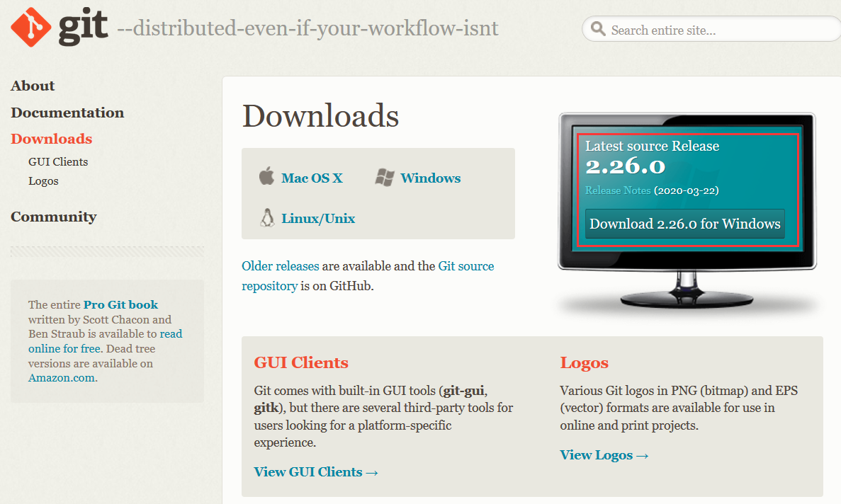Image resolution: width=841 pixels, height=504 pixels.
Task: Click the git wordmark in the header
Action: (83, 27)
